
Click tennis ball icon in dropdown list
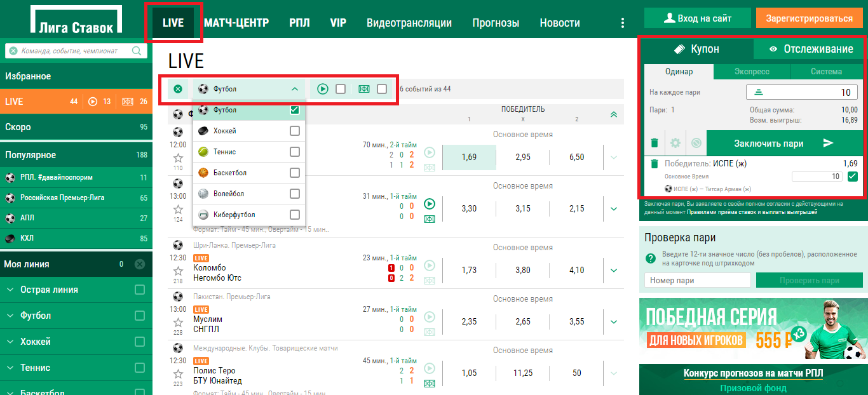pos(203,152)
